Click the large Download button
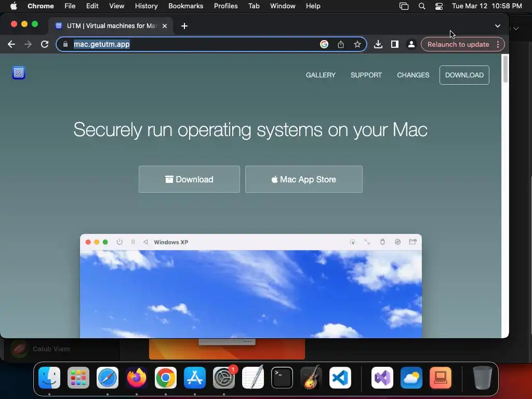The width and height of the screenshot is (532, 399). click(x=189, y=179)
